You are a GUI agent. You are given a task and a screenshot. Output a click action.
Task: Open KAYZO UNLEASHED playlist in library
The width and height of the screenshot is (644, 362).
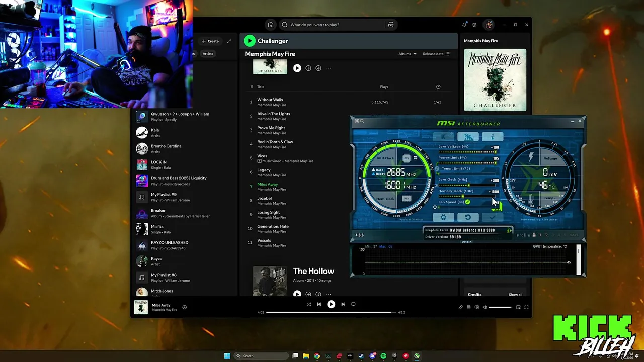coord(184,245)
